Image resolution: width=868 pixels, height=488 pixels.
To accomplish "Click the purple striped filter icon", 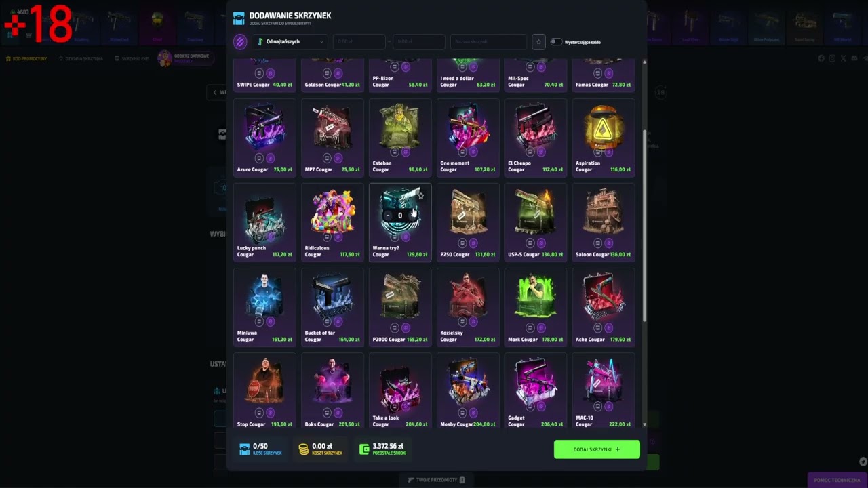I will (x=239, y=42).
